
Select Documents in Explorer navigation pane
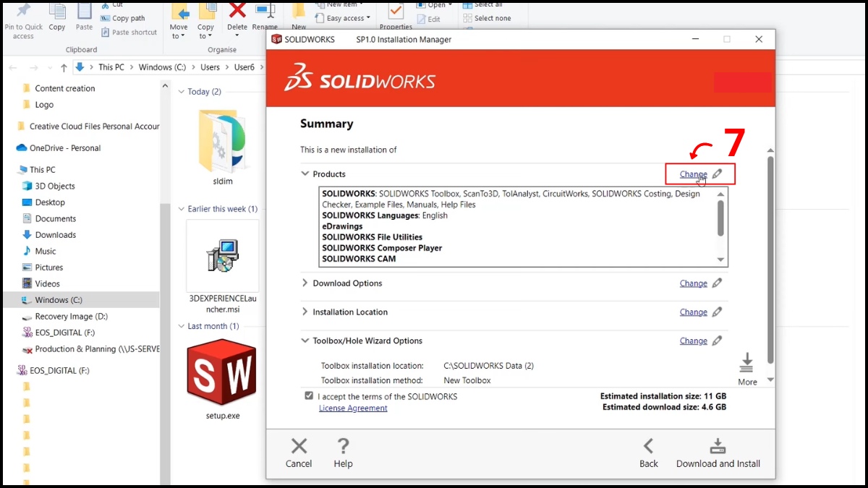[x=56, y=218]
